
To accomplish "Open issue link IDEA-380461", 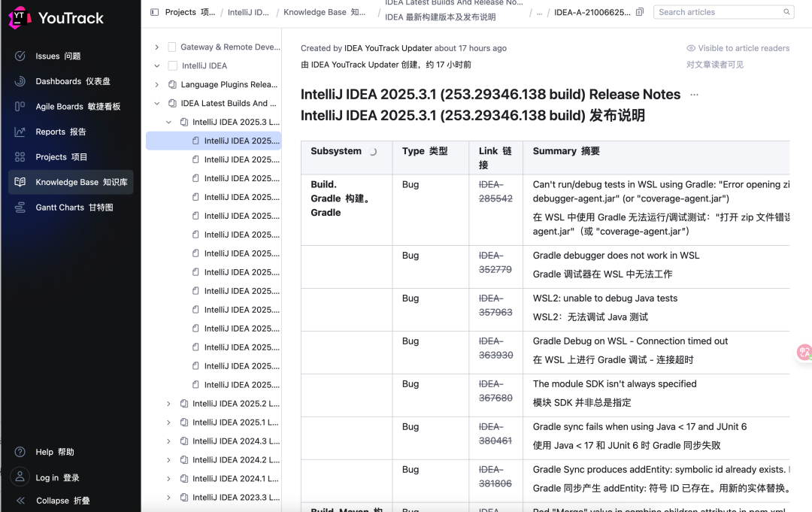I will point(495,434).
